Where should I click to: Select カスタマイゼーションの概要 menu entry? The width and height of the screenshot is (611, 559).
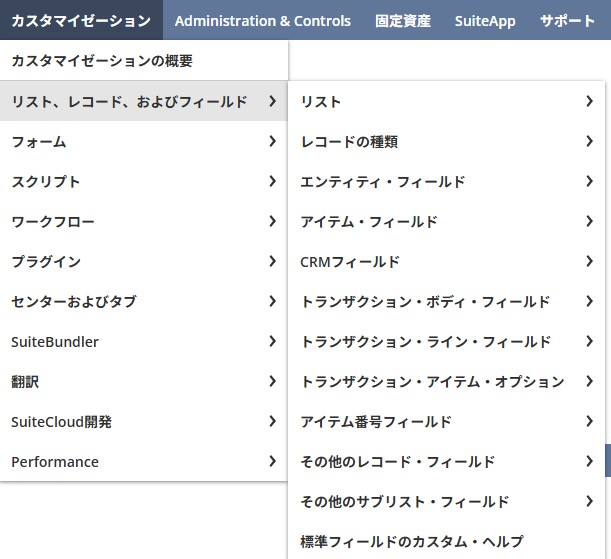pos(102,61)
